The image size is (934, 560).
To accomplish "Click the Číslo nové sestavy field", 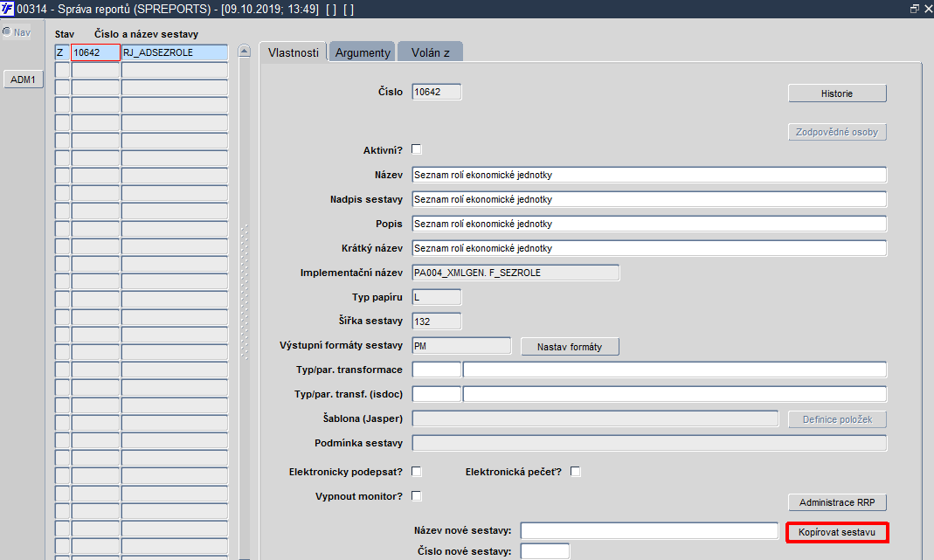I will 545,551.
